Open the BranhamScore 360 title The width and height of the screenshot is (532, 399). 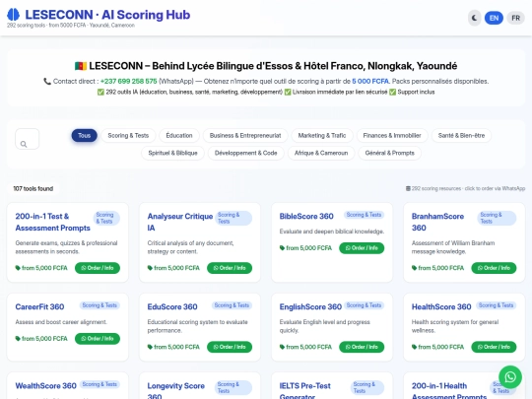click(x=437, y=223)
